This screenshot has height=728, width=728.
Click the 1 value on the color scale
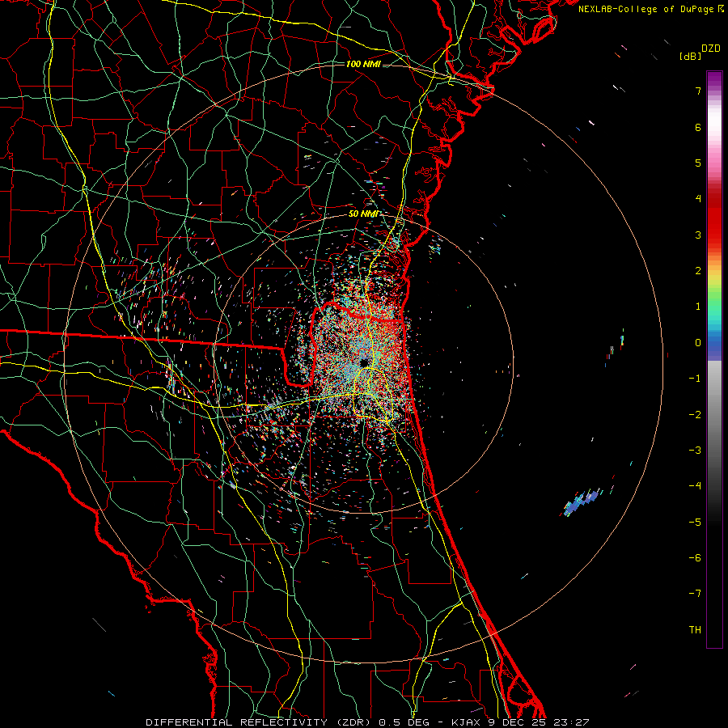point(698,307)
